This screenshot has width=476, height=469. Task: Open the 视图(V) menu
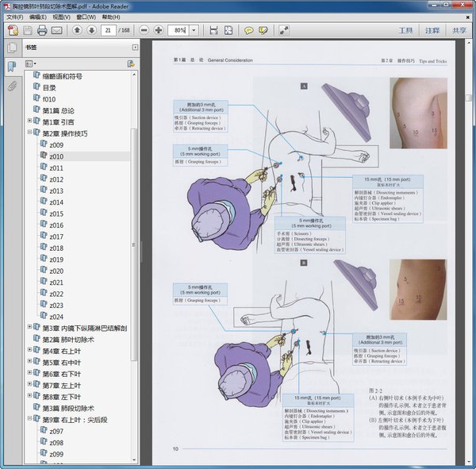point(61,17)
